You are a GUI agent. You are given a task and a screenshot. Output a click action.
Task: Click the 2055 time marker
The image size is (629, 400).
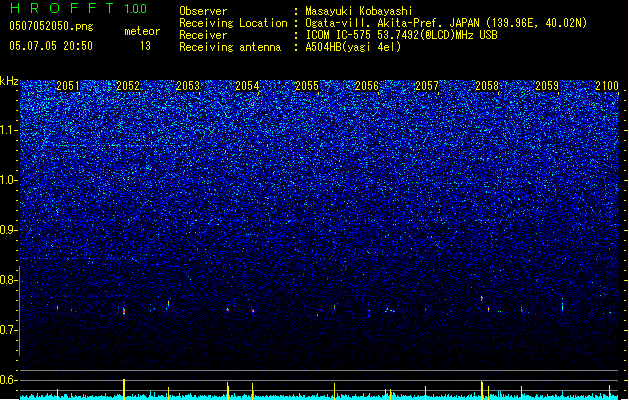point(307,86)
